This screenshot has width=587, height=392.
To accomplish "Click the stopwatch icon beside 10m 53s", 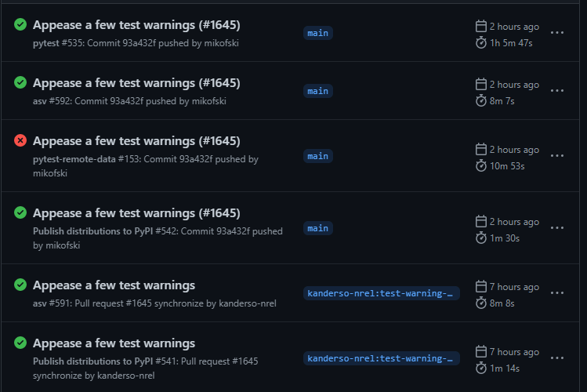I will [481, 166].
